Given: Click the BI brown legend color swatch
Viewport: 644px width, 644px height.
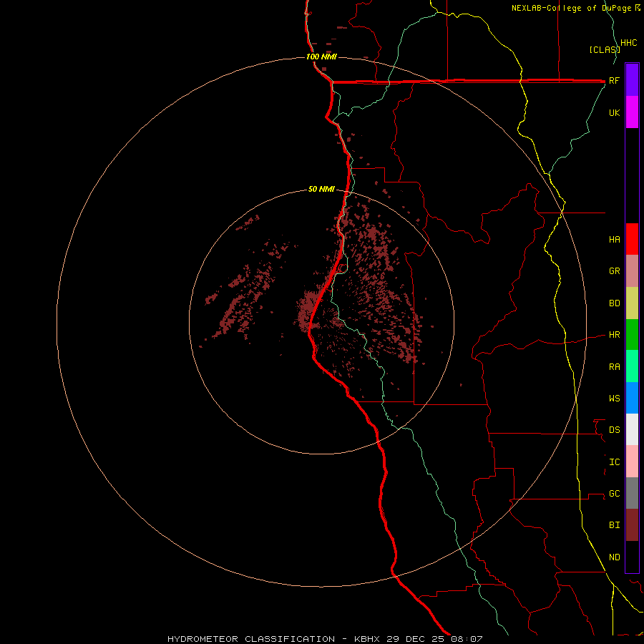Looking at the screenshot, I should (x=632, y=525).
